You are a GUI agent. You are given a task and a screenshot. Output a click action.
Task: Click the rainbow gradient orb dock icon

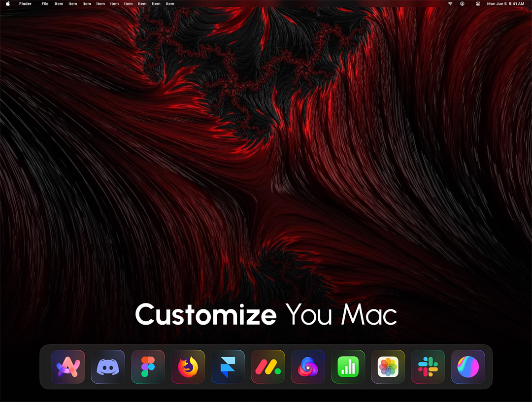pos(468,367)
